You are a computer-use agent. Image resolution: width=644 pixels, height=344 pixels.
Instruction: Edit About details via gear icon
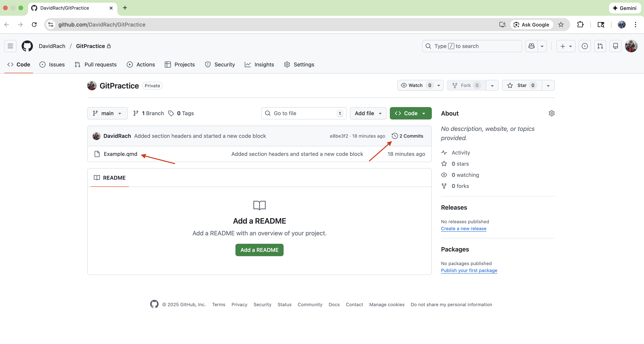(x=552, y=113)
